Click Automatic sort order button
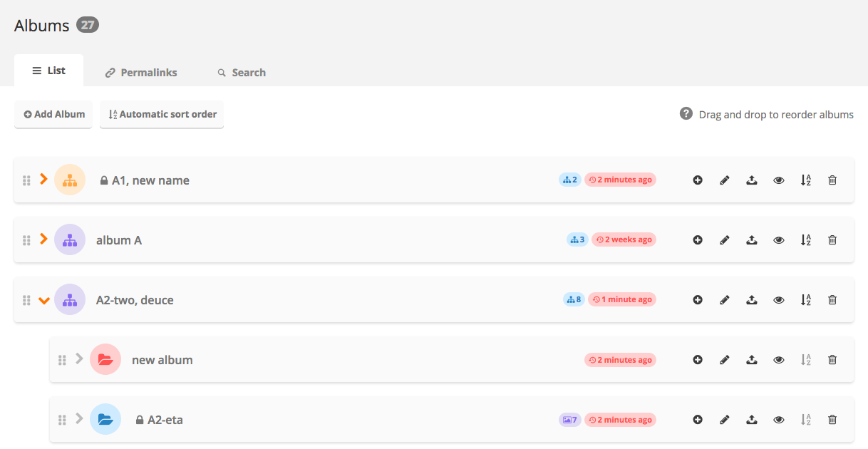The height and width of the screenshot is (449, 868). point(162,114)
